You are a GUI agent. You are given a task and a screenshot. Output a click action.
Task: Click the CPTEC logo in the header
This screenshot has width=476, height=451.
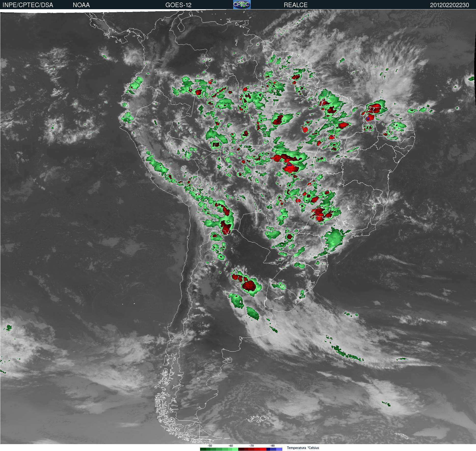pyautogui.click(x=242, y=5)
